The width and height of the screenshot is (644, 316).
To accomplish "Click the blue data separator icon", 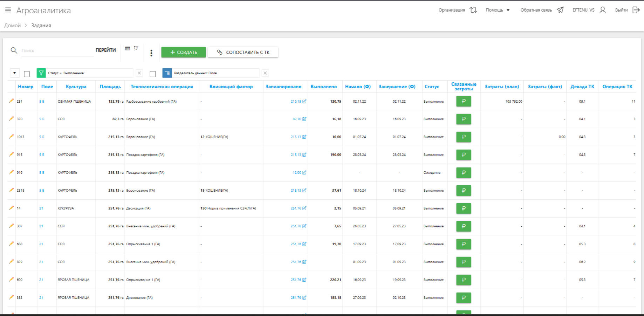I will (167, 73).
